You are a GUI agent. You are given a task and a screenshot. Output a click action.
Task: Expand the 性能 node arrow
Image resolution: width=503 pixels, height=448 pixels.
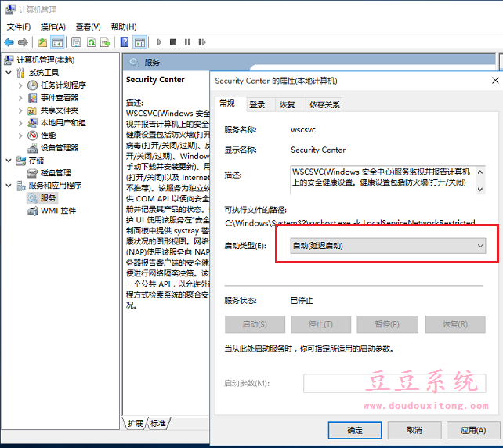(20, 135)
